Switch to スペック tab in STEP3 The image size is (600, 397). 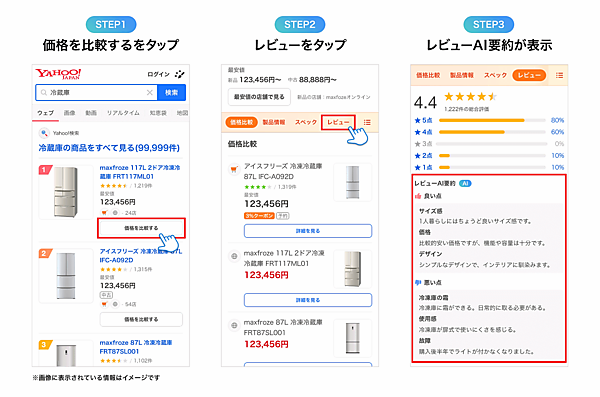pos(495,75)
